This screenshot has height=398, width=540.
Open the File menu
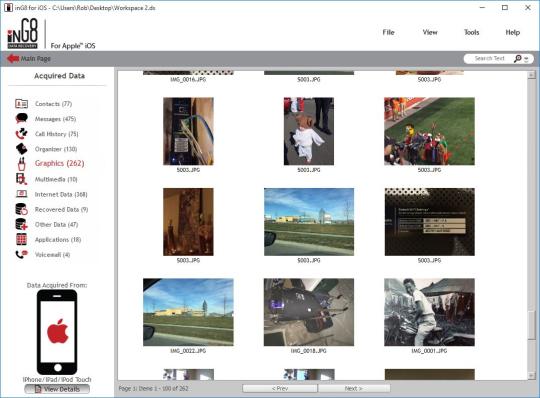pyautogui.click(x=388, y=32)
